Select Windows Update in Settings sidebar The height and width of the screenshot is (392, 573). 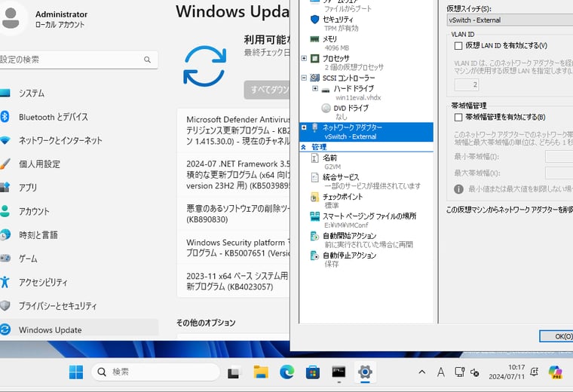(x=78, y=329)
